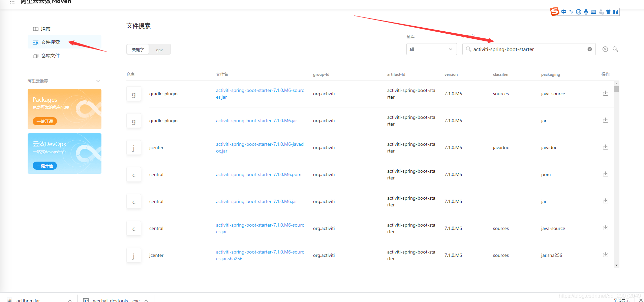Download central 7.1.0.M6.pom row file
Screen dimensions: 644x302
pyautogui.click(x=606, y=174)
